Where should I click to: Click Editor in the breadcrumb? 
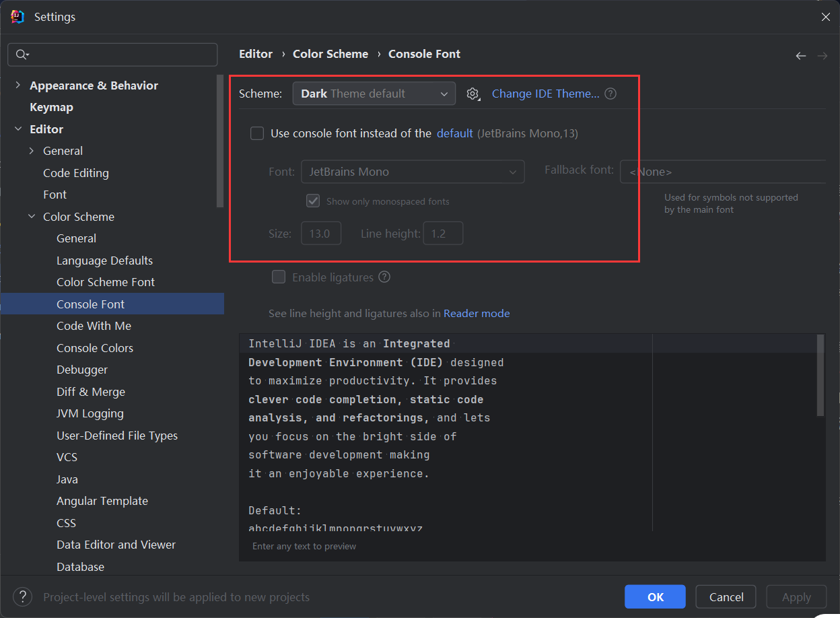tap(256, 54)
